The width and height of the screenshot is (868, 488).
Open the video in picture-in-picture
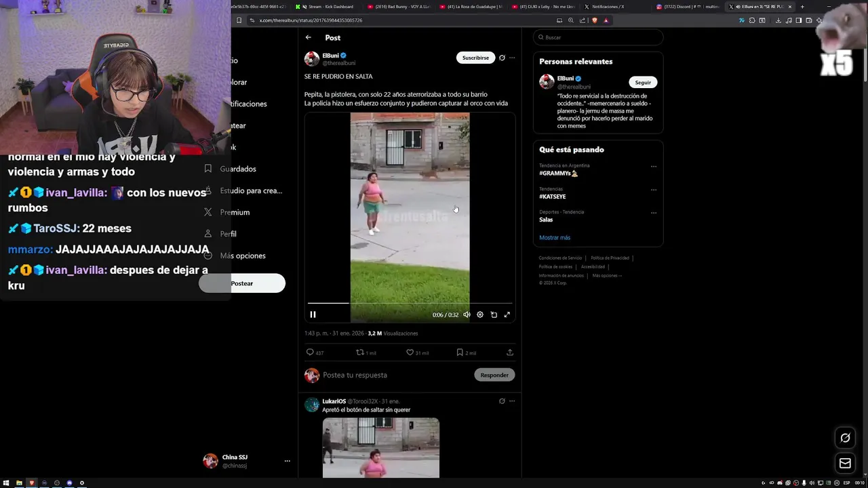pyautogui.click(x=494, y=314)
